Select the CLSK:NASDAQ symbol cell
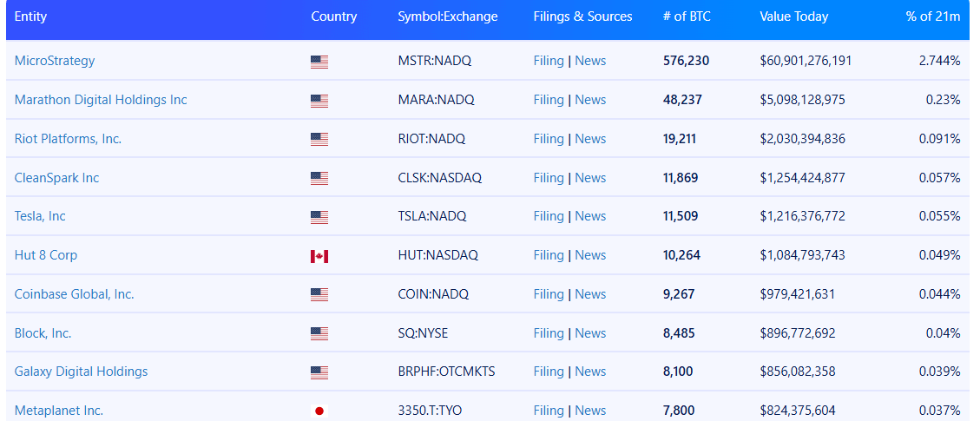The height and width of the screenshot is (421, 980). pos(439,177)
